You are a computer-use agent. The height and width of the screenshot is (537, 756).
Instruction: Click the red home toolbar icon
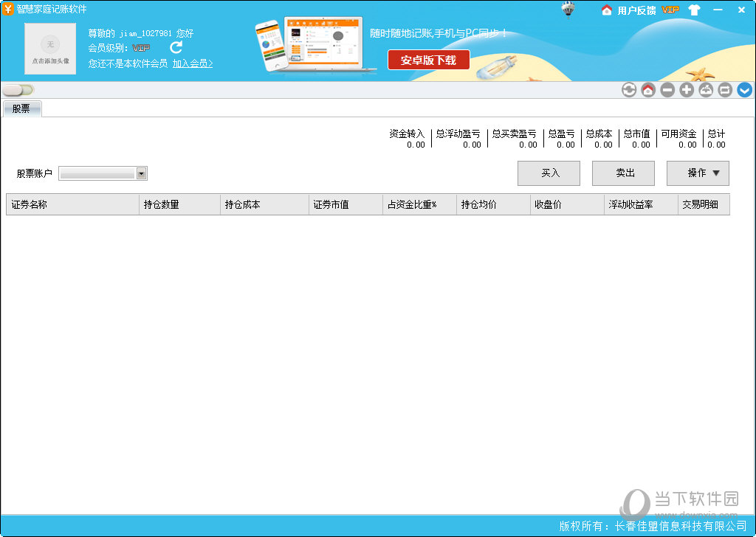click(648, 90)
